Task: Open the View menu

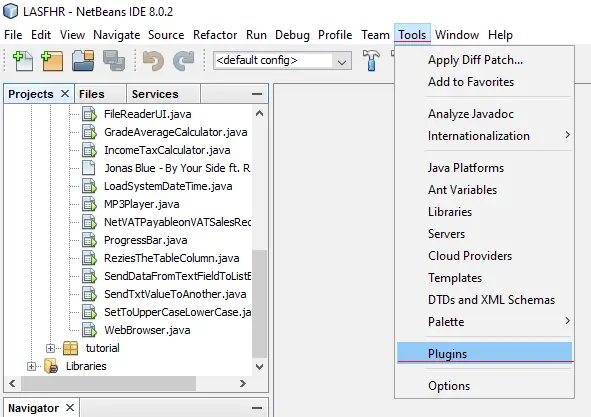Action: (x=72, y=35)
